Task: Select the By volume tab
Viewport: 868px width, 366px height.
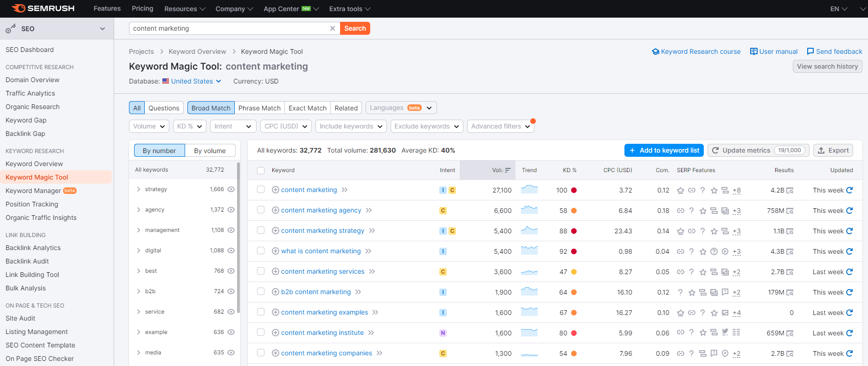Action: [210, 151]
